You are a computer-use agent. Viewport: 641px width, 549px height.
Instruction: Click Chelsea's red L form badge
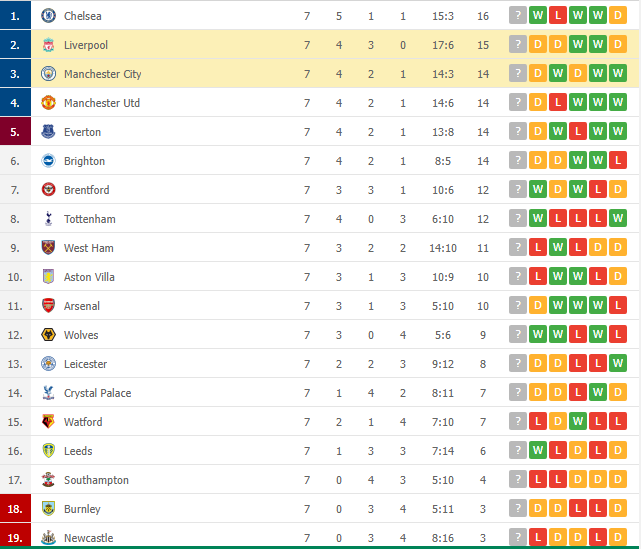tap(558, 16)
